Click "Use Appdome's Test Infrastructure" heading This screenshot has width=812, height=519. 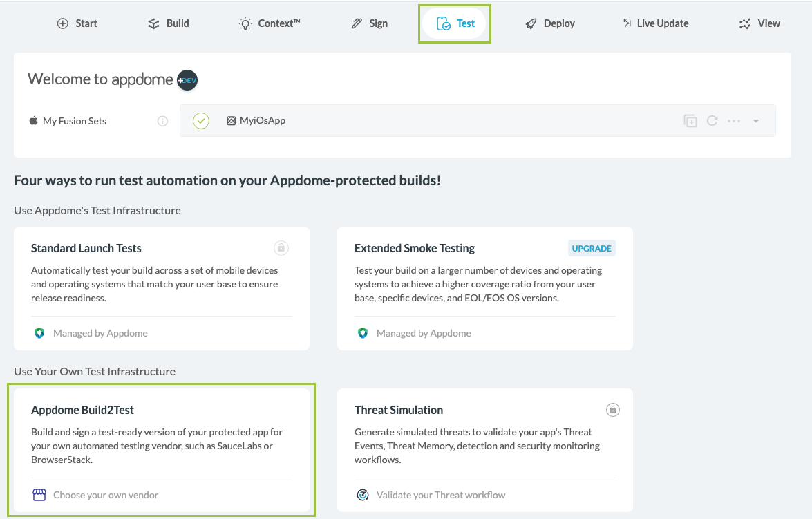click(x=97, y=210)
